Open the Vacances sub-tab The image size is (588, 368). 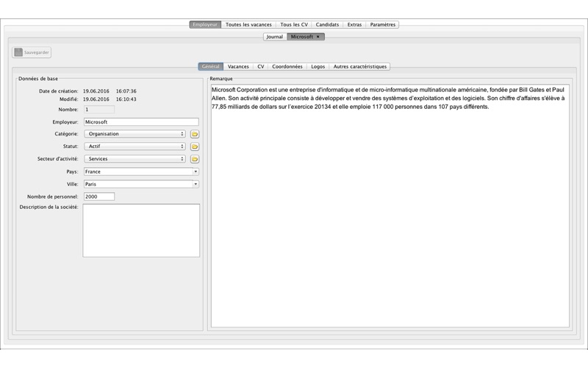point(238,66)
